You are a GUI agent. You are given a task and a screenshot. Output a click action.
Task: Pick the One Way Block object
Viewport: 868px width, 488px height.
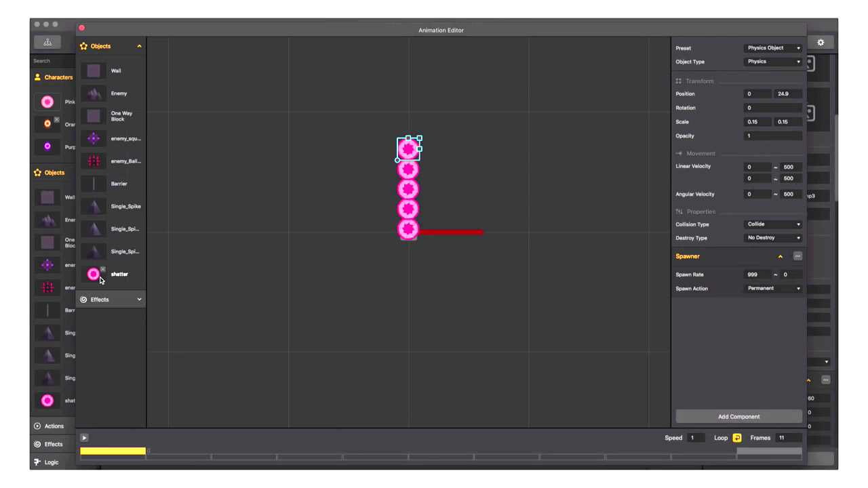[x=94, y=116]
